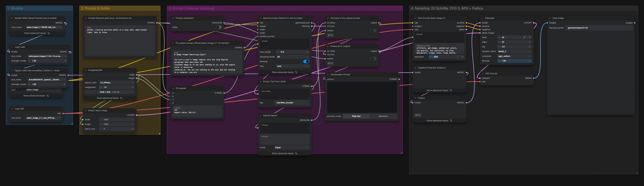Show advanced inputs in FreSca node
This screenshot has width=644, height=186.
(x=439, y=121)
